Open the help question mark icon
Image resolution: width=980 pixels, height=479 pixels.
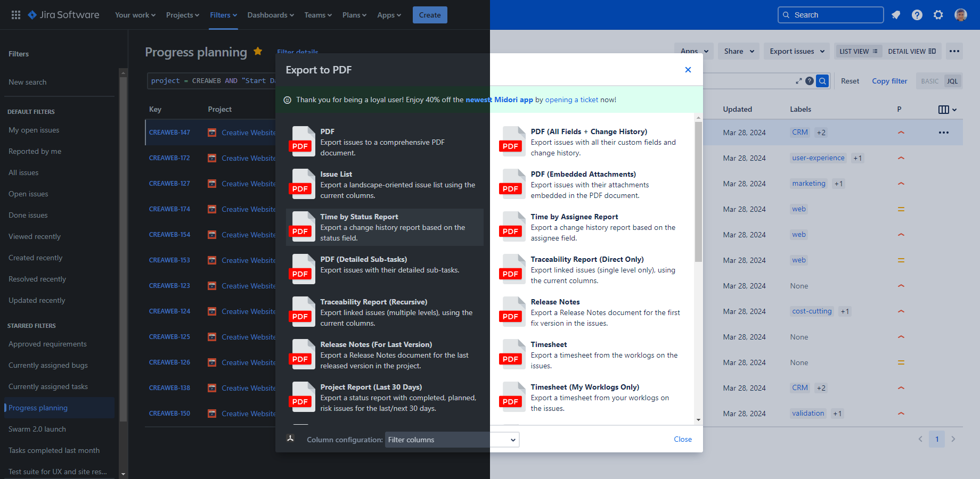click(917, 15)
